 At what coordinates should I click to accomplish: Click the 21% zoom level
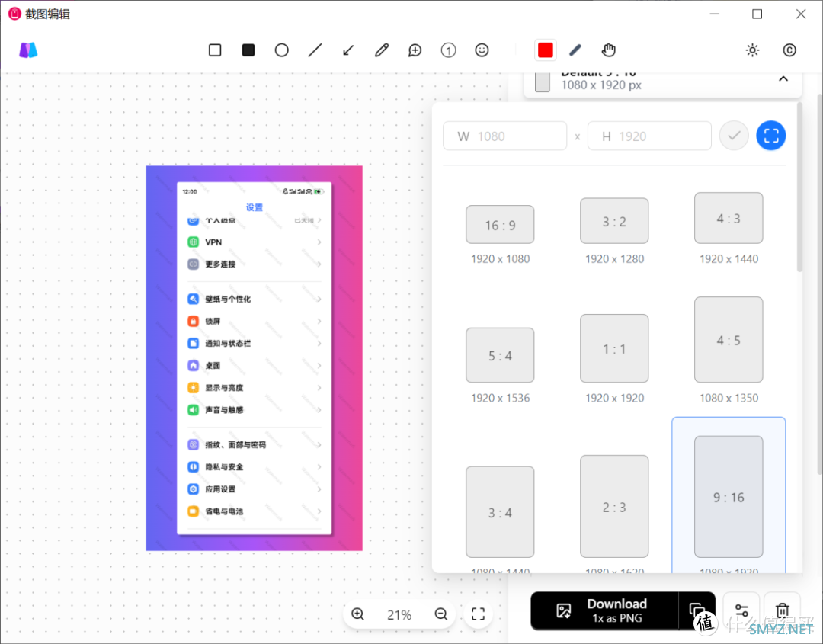[x=399, y=614]
